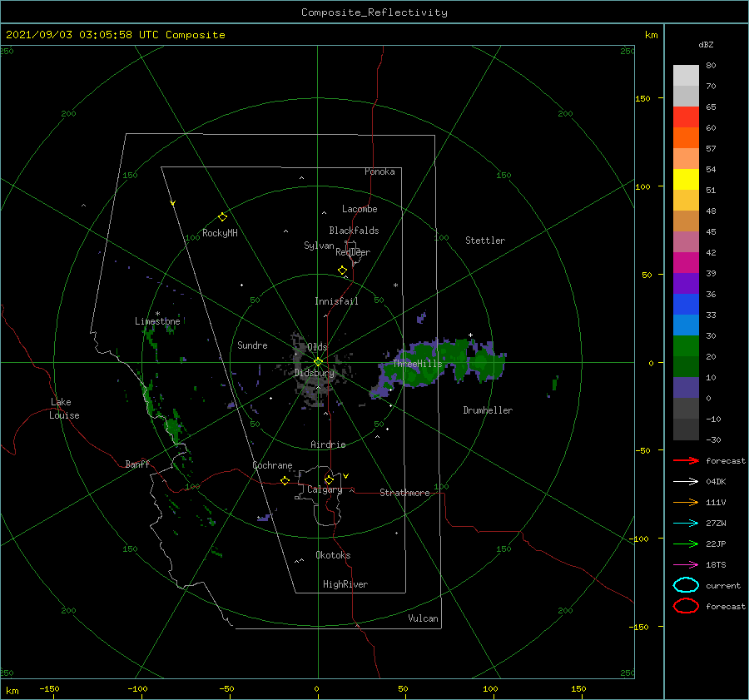Click the RedDeer label
The height and width of the screenshot is (700, 749).
353,252
